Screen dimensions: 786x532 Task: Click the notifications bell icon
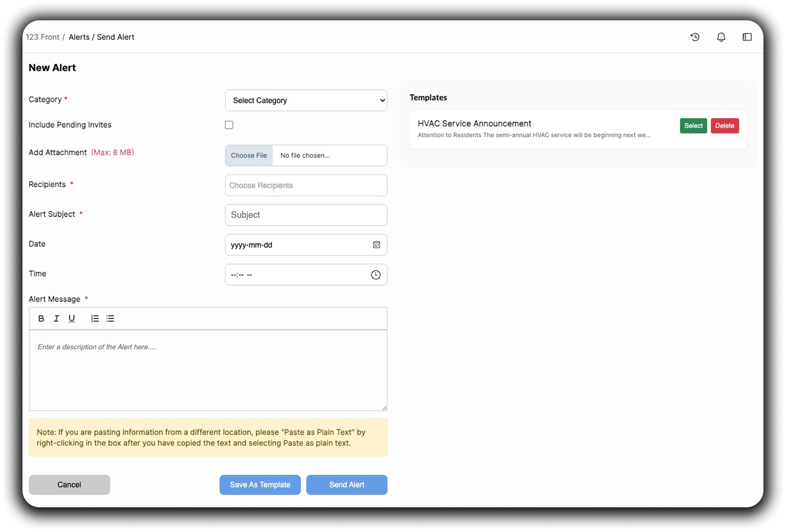pyautogui.click(x=721, y=37)
